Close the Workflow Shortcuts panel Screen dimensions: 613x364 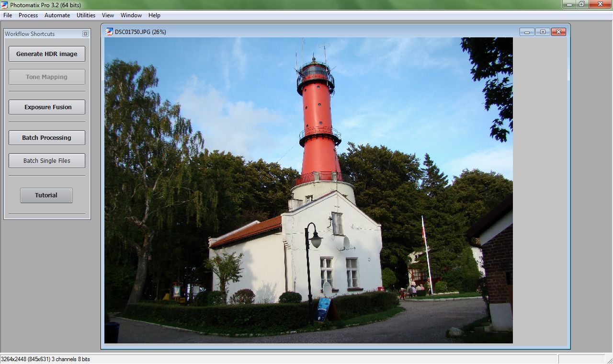pos(85,34)
